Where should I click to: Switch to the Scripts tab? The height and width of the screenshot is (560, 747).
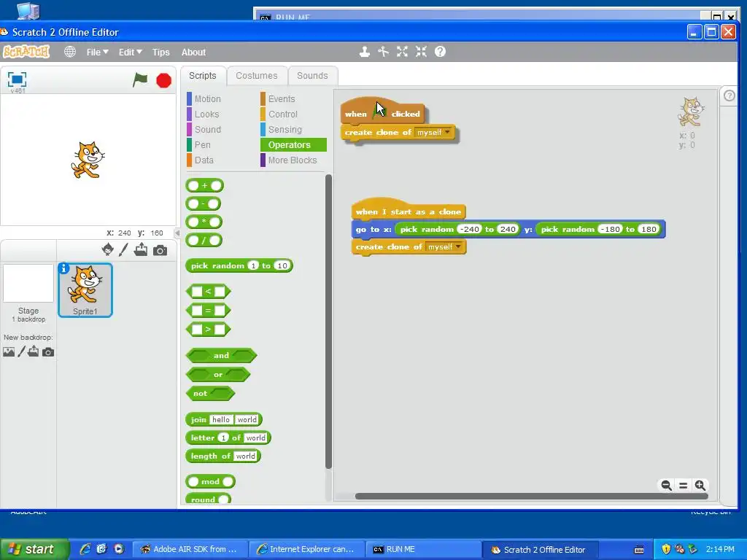pos(203,76)
